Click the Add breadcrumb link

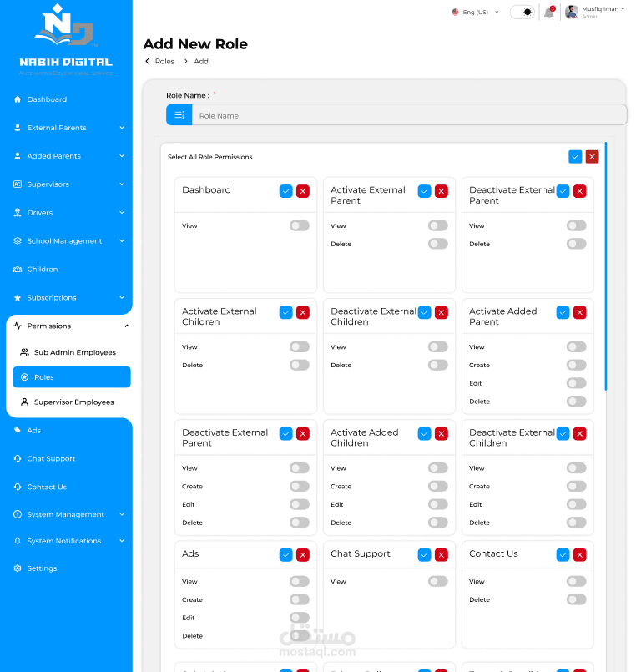(x=201, y=61)
